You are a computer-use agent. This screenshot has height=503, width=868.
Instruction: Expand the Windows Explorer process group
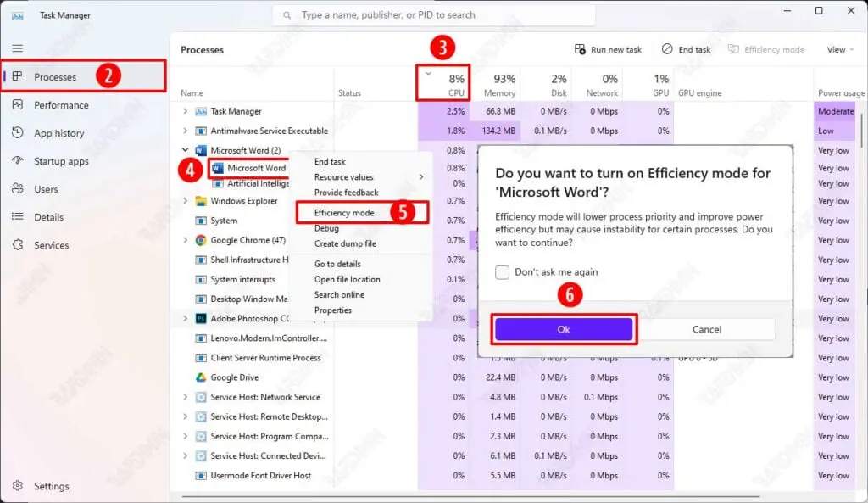coord(186,200)
